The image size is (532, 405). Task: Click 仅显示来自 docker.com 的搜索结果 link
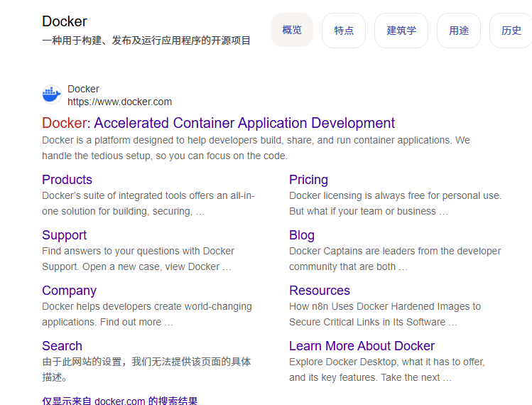120,401
